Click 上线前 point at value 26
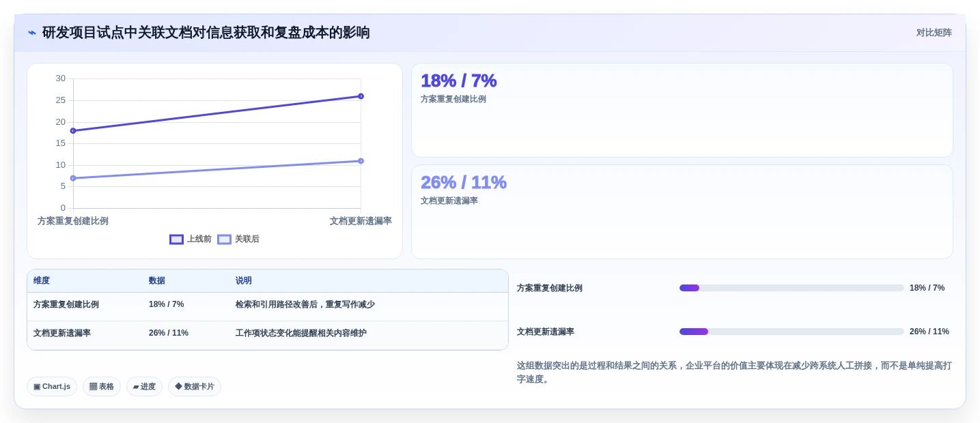Viewport: 980px width, 423px height. [x=361, y=96]
